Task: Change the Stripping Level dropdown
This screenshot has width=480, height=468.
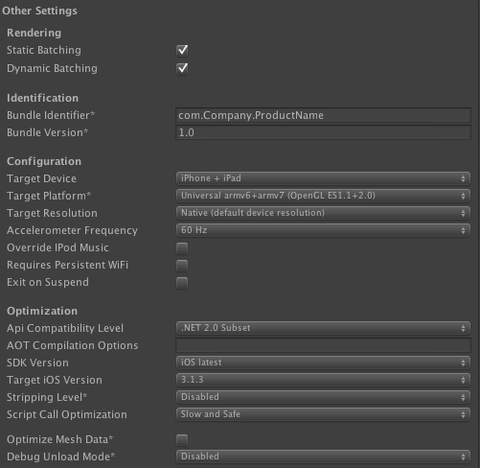Action: click(323, 397)
